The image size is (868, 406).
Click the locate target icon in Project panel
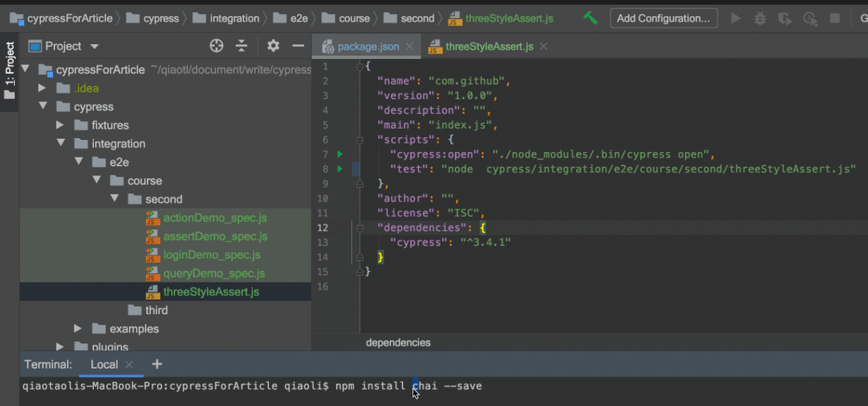click(216, 46)
